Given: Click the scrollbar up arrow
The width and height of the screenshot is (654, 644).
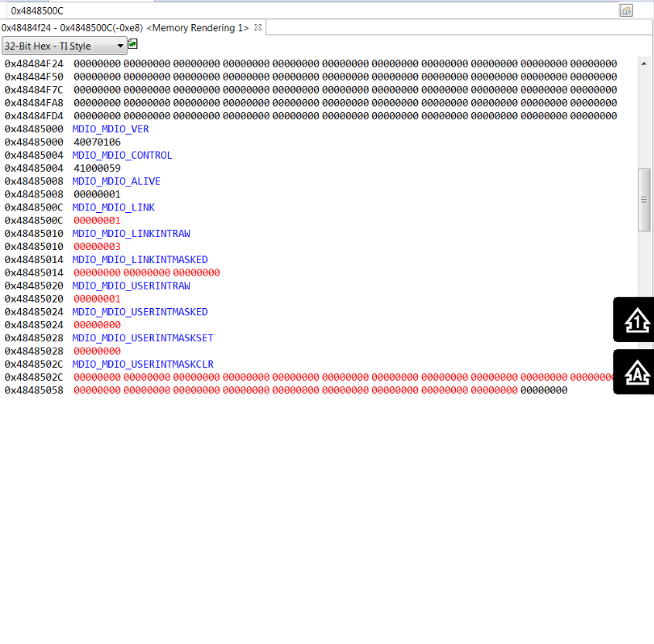Looking at the screenshot, I should click(x=644, y=63).
